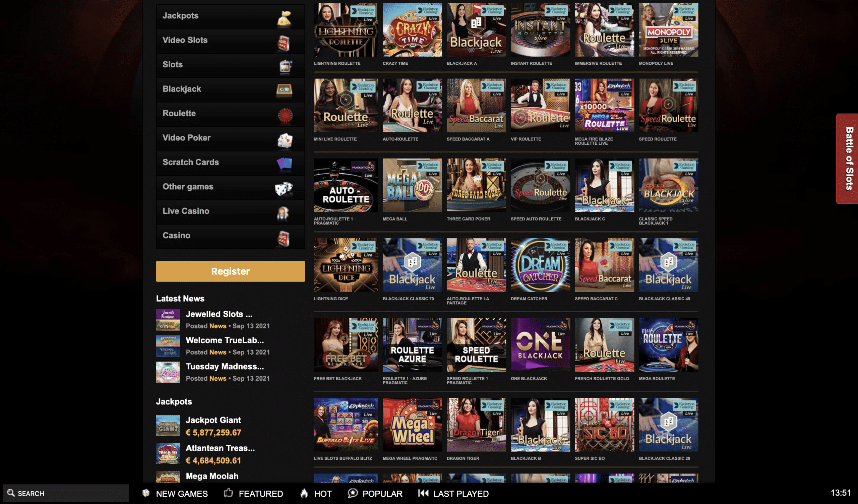Click the Jewelled Slots news thumbnail image

(x=168, y=319)
